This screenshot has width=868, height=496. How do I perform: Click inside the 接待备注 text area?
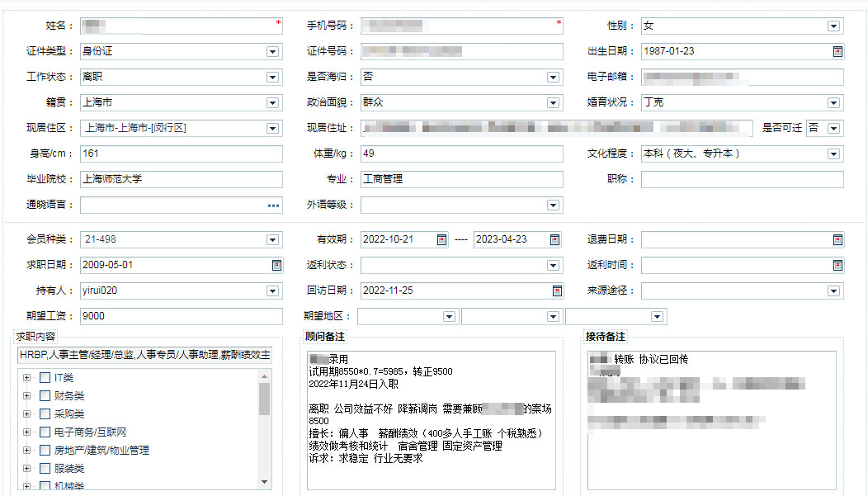click(712, 421)
